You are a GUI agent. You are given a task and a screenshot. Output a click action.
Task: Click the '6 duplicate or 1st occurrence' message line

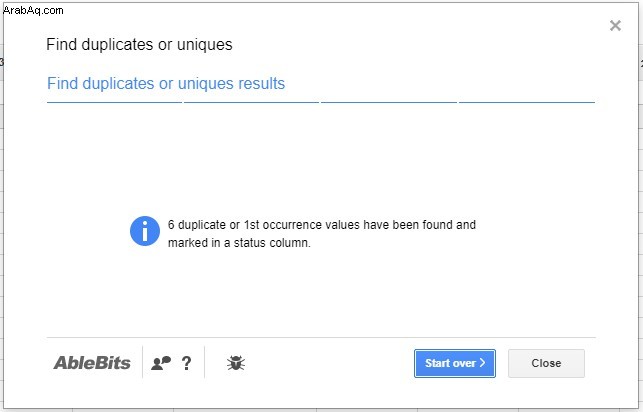(322, 225)
